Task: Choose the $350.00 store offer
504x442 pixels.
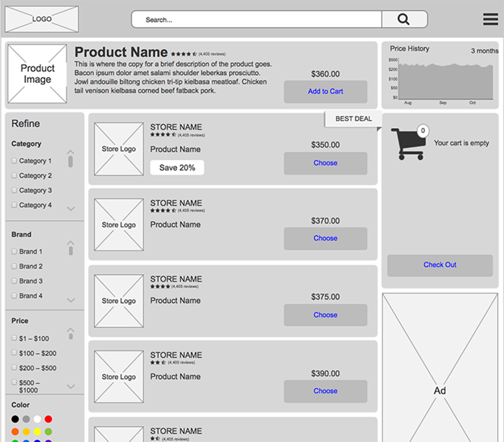Action: 325,163
